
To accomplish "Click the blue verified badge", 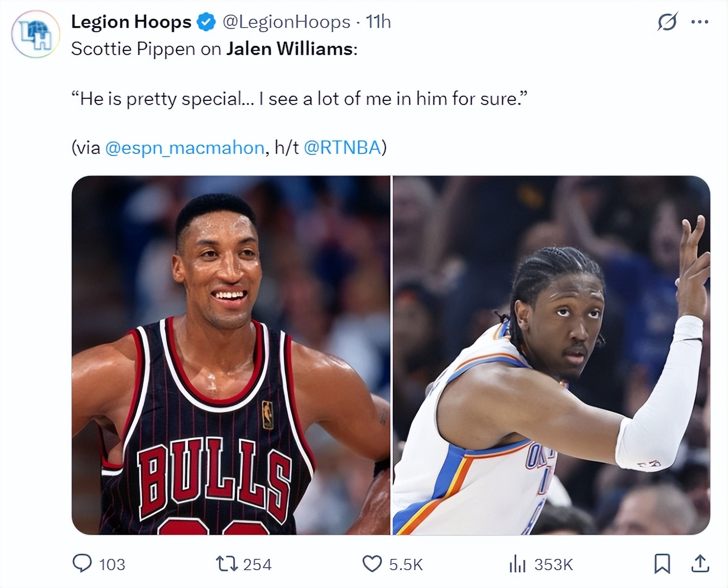I will pyautogui.click(x=207, y=22).
